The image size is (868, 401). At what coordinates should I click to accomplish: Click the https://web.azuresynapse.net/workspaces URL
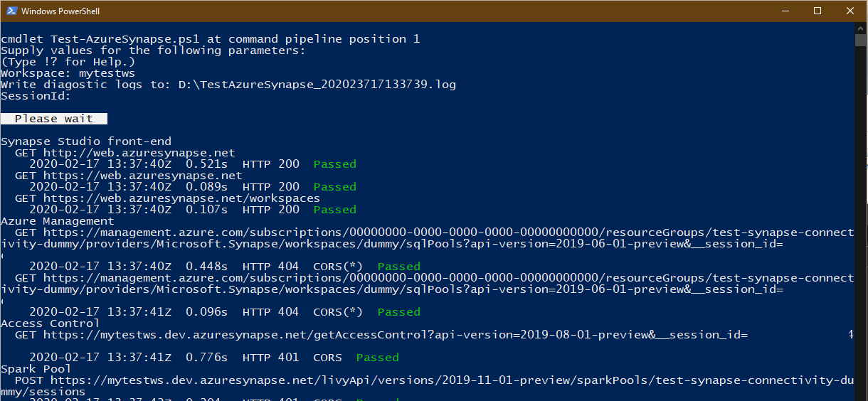[182, 198]
